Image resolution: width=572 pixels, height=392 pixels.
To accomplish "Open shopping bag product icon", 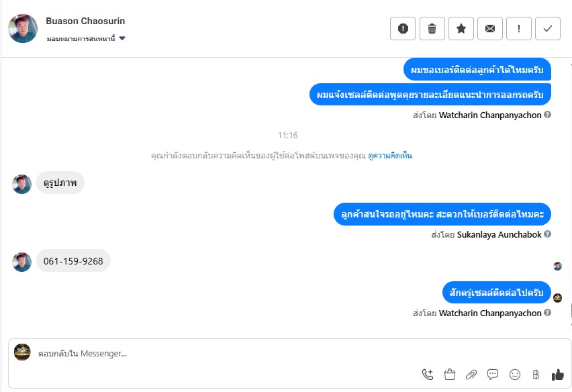I will click(449, 375).
